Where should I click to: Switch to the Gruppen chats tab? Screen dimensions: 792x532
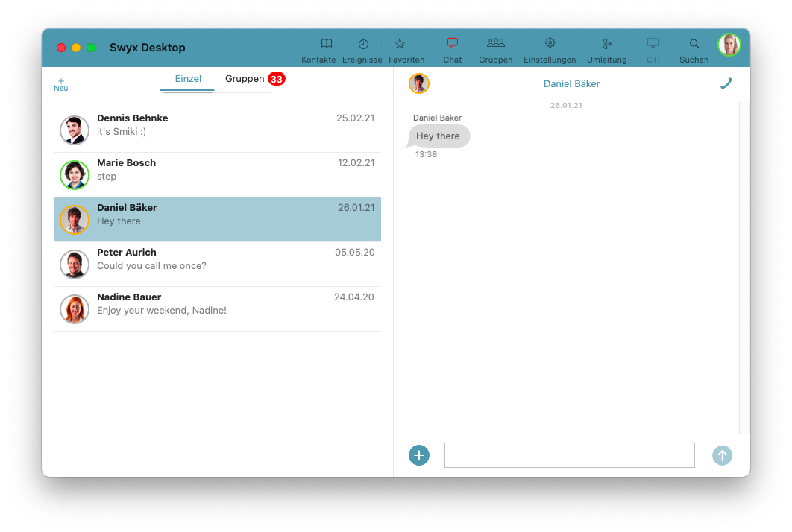(x=245, y=79)
